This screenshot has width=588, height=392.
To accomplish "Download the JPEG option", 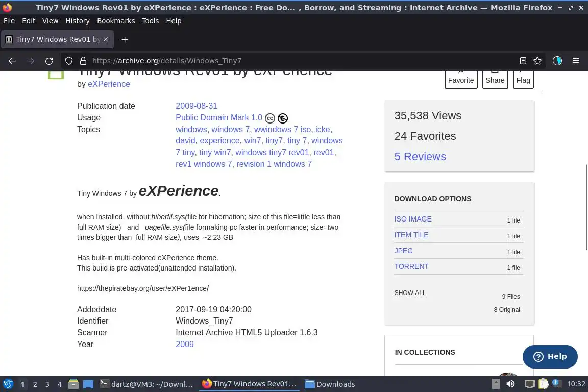I will (404, 251).
